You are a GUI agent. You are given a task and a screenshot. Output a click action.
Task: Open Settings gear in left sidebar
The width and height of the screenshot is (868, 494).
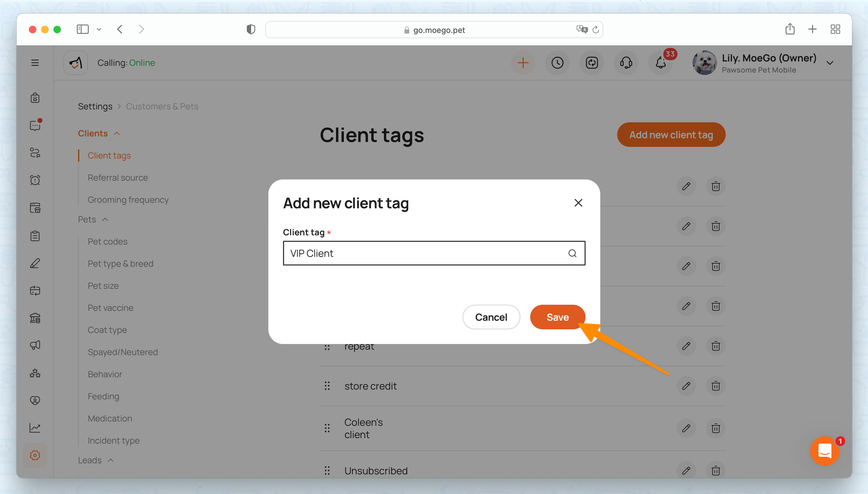pos(35,455)
